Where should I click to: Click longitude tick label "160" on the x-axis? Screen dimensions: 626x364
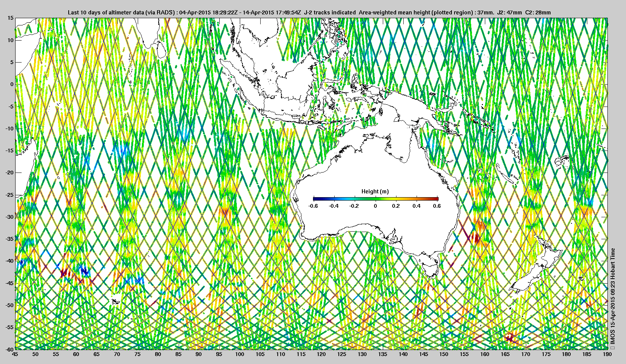(x=484, y=354)
